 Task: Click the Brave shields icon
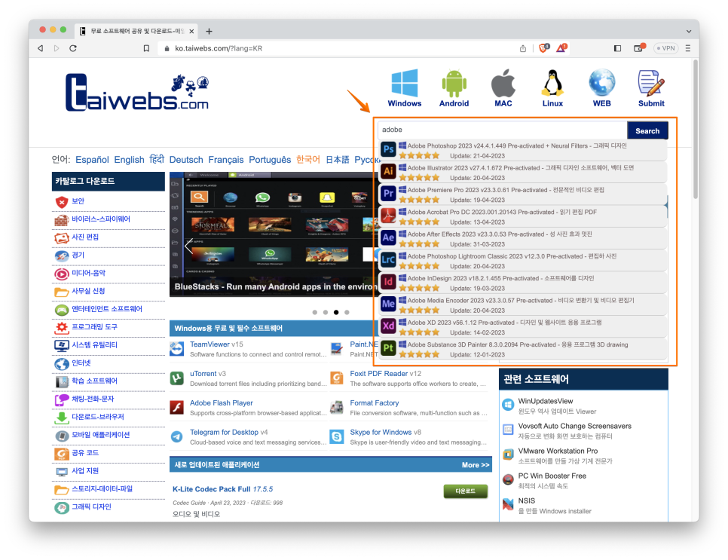point(543,47)
